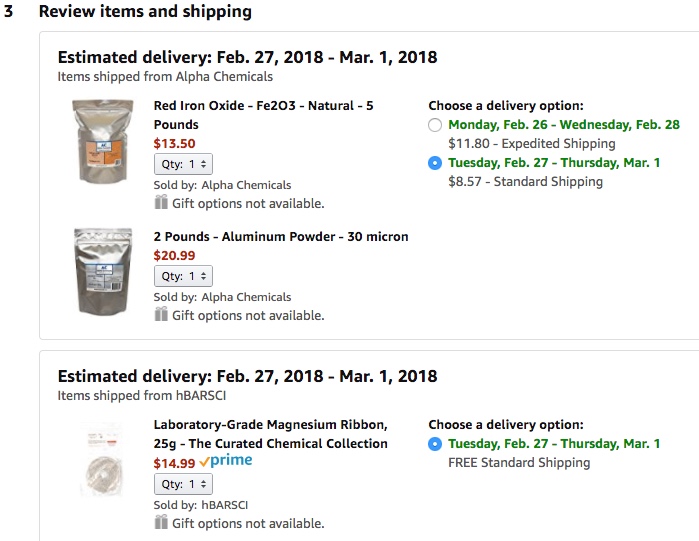699x541 pixels.
Task: Click 2 Pounds Aluminum Powder title
Action: (x=281, y=237)
